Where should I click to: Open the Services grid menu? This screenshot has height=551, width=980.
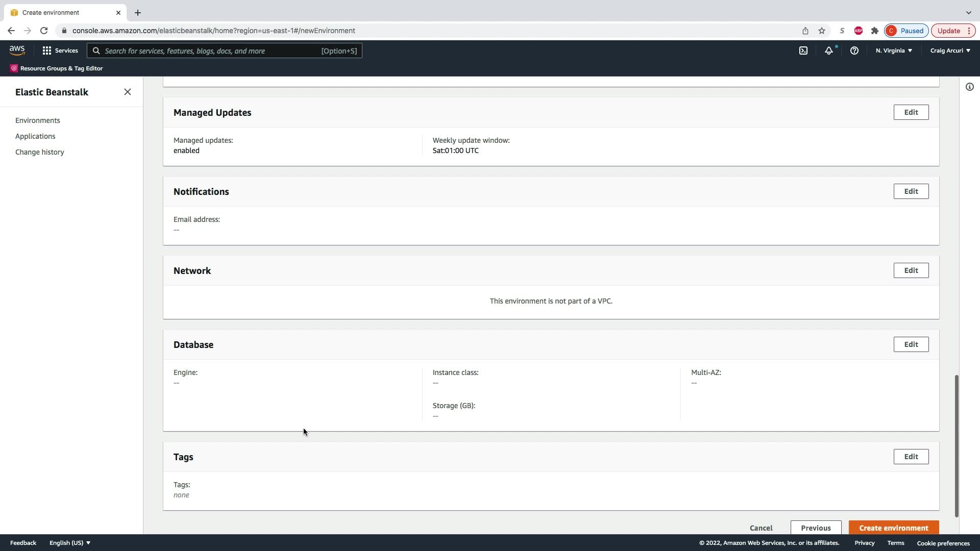pyautogui.click(x=60, y=51)
